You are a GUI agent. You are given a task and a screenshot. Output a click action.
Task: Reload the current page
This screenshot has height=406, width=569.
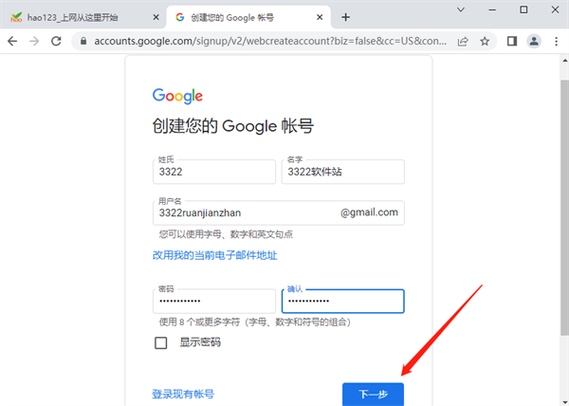click(x=56, y=41)
